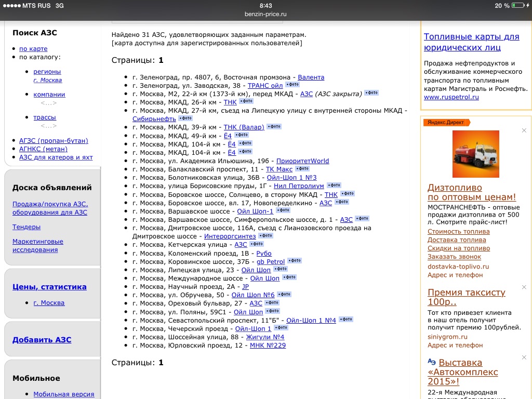Open photo badge for Кетчерская улица АЗС
This screenshot has width=532, height=399.
coord(257,244)
